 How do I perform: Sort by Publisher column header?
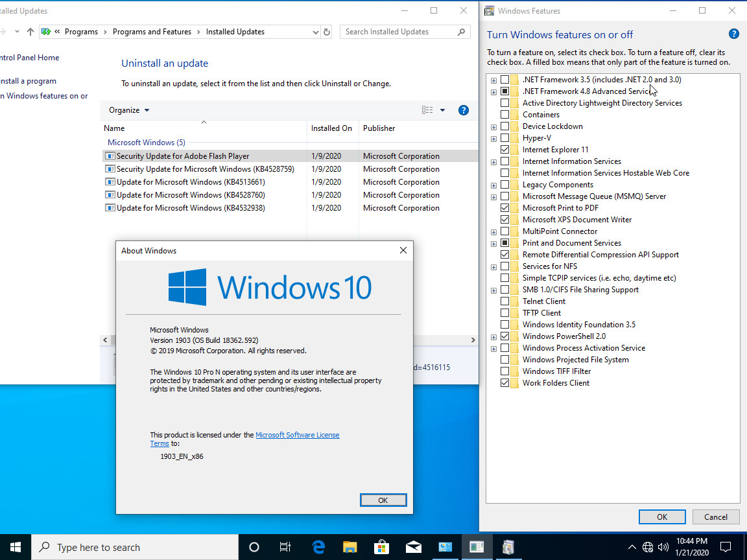[418, 128]
